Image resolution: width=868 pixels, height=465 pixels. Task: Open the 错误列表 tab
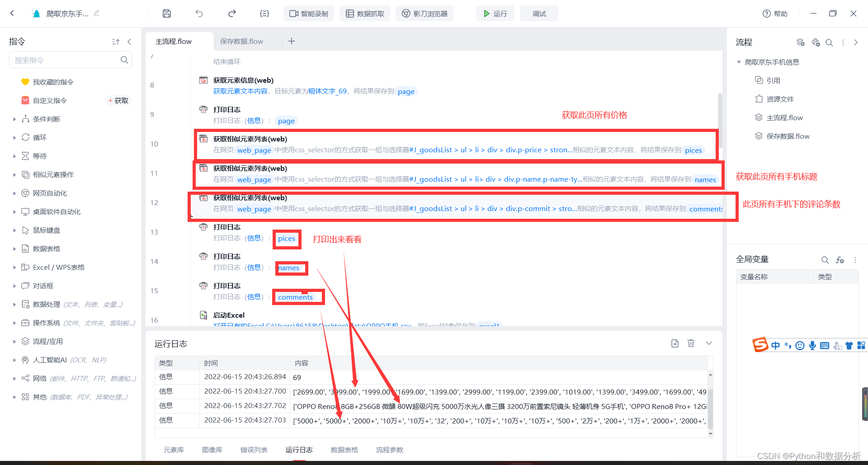coord(254,450)
